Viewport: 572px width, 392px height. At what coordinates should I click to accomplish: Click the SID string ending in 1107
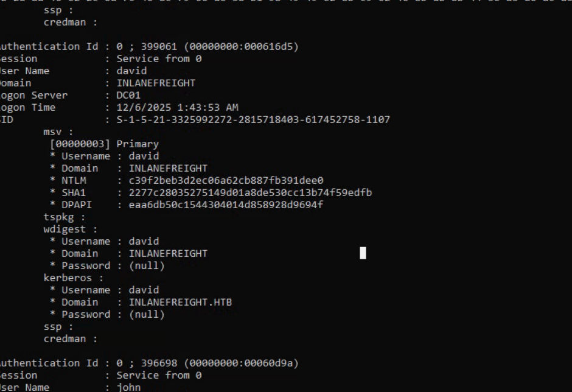(253, 119)
